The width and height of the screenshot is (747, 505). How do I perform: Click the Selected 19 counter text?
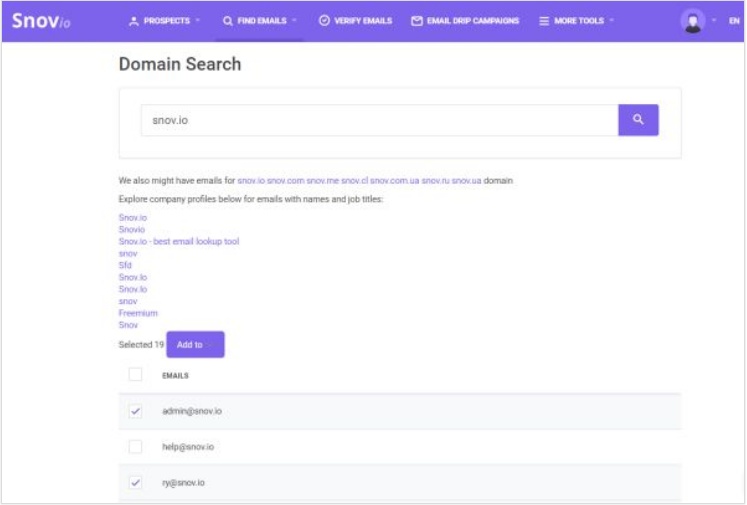(x=141, y=344)
